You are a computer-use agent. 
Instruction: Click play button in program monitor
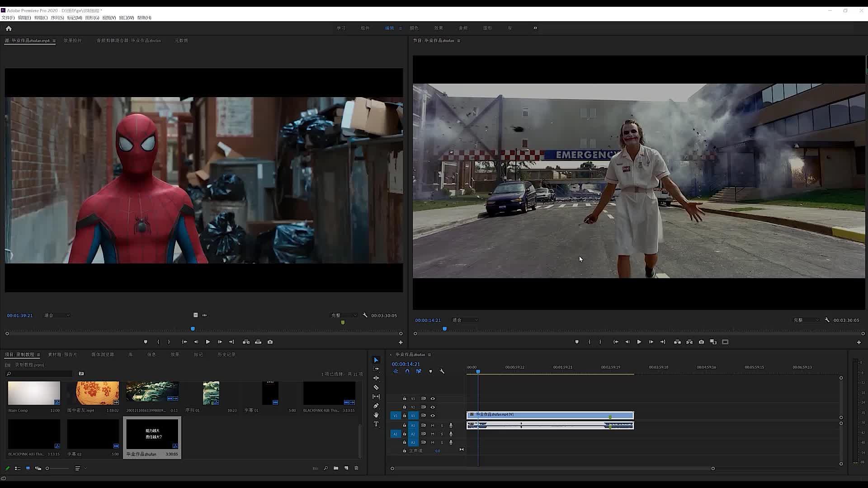639,342
